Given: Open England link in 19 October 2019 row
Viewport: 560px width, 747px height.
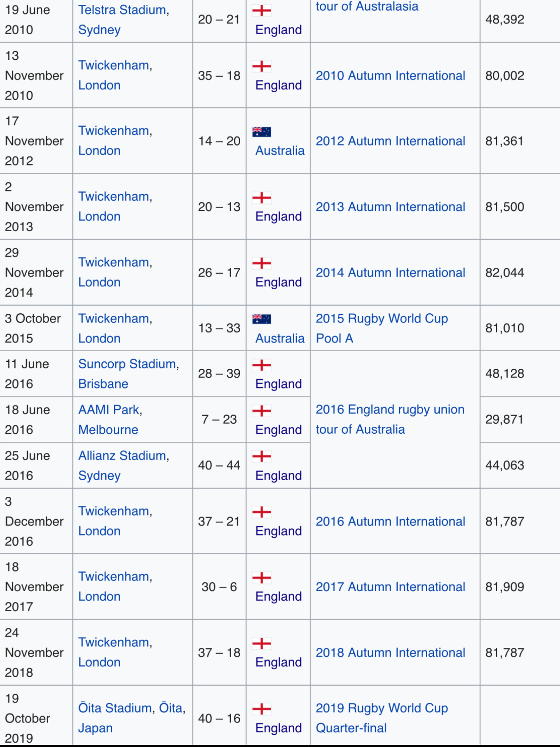Looking at the screenshot, I should pos(279,728).
